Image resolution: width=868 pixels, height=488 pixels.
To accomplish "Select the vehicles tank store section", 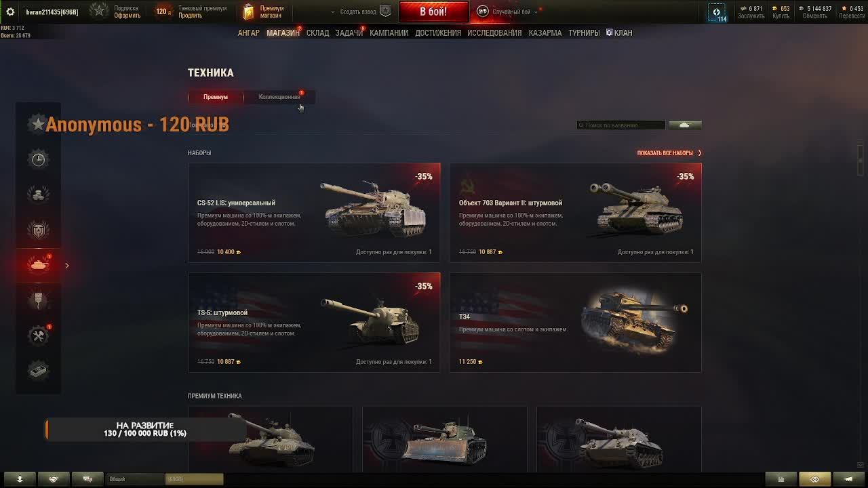I will tap(39, 265).
